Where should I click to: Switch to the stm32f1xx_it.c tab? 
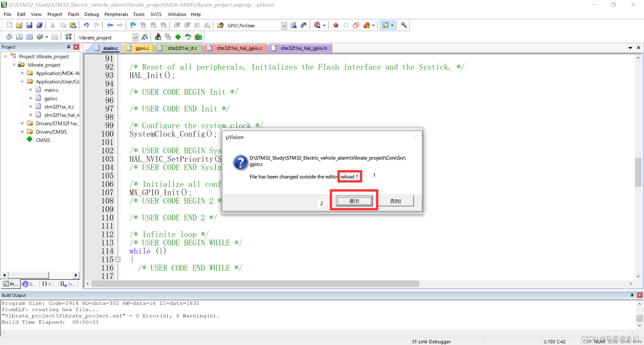[x=179, y=48]
